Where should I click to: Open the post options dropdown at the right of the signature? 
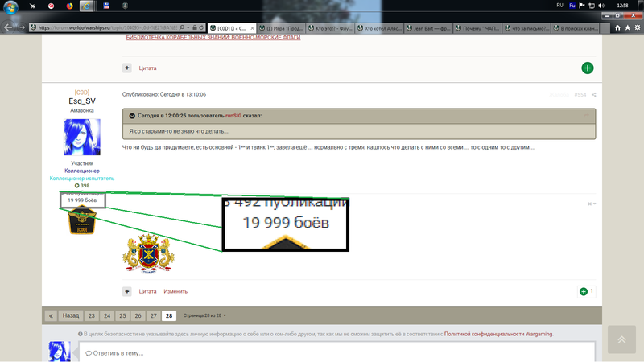pos(590,204)
